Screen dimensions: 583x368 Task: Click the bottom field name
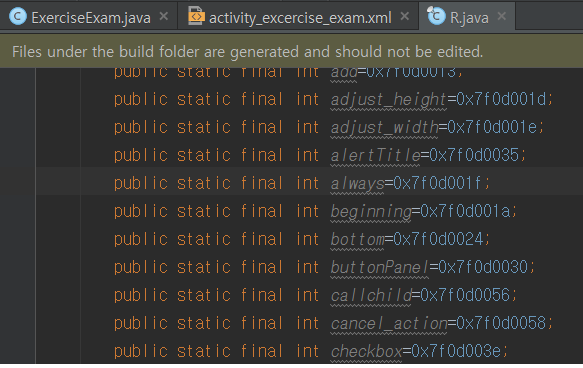pos(357,239)
